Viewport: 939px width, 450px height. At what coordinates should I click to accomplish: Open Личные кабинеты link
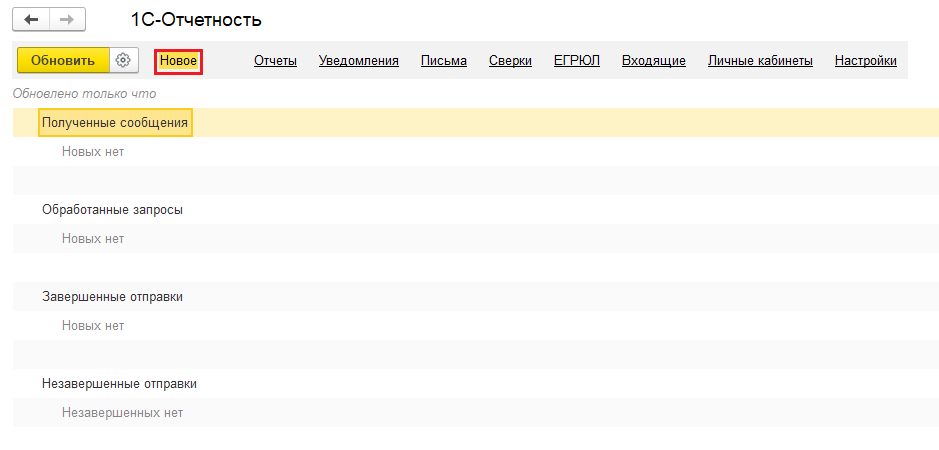[x=760, y=61]
